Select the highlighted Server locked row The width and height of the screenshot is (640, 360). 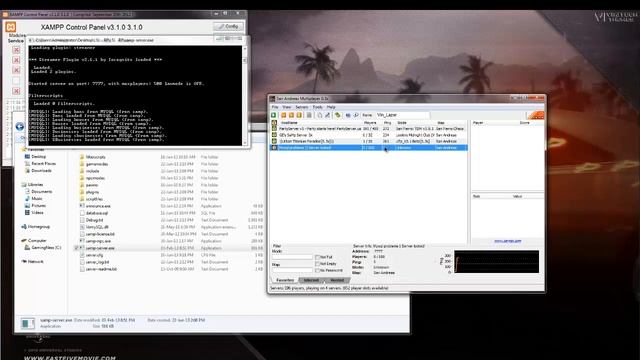369,147
